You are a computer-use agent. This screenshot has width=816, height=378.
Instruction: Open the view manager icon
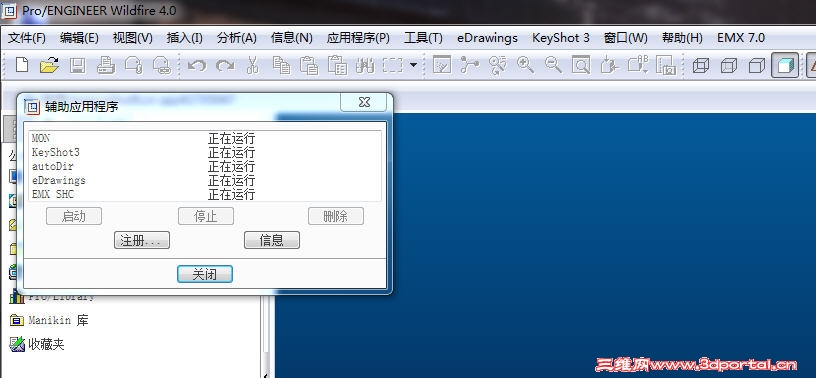pyautogui.click(x=666, y=65)
